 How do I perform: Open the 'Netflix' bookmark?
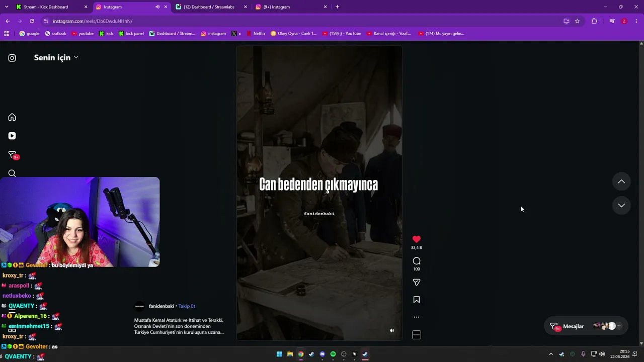pos(256,34)
